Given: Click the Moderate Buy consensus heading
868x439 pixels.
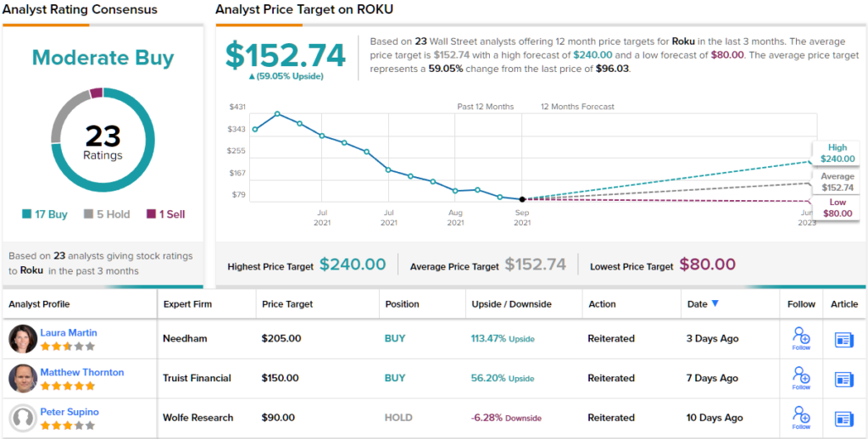Looking at the screenshot, I should coord(103,58).
